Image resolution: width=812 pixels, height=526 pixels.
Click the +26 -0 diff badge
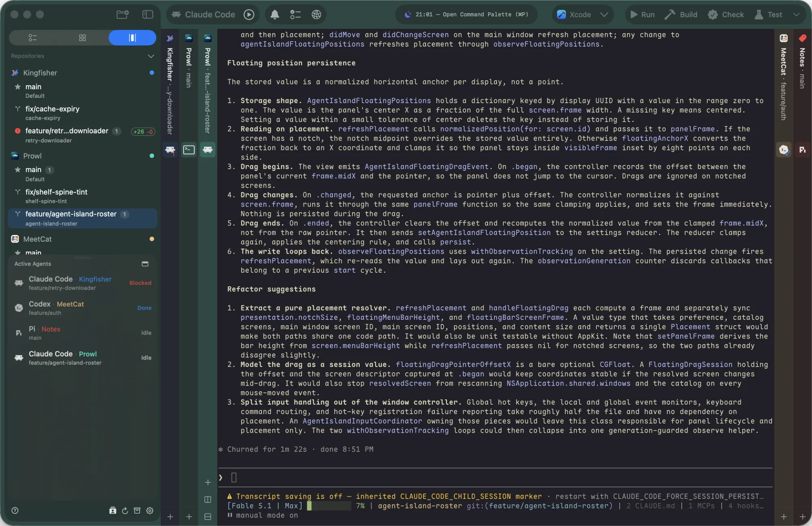click(143, 131)
